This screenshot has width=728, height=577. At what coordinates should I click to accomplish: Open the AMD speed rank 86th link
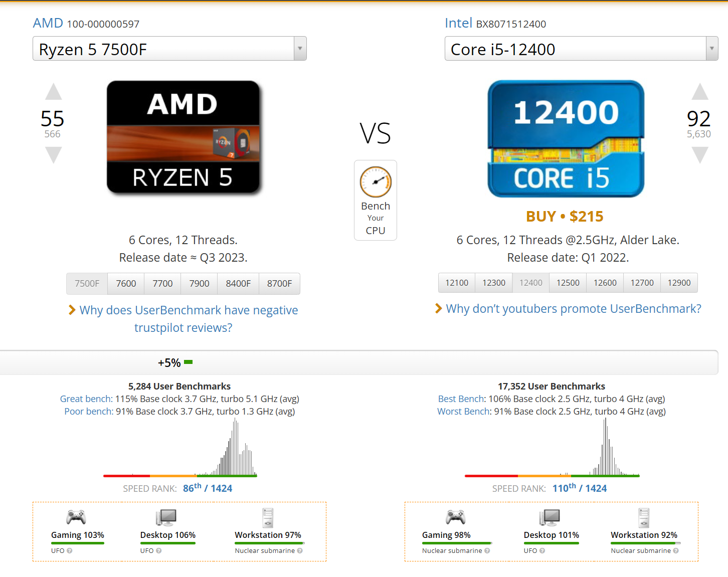pos(208,488)
